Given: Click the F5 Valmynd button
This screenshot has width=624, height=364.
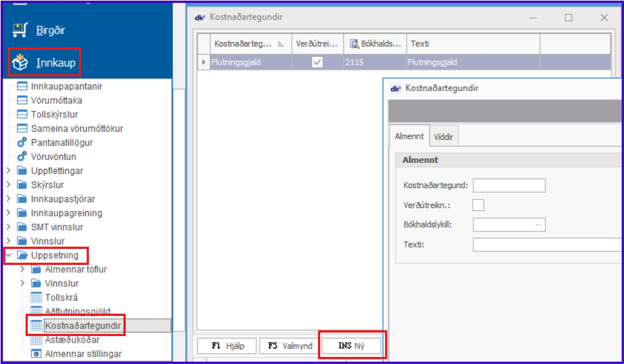Looking at the screenshot, I should click(x=289, y=346).
